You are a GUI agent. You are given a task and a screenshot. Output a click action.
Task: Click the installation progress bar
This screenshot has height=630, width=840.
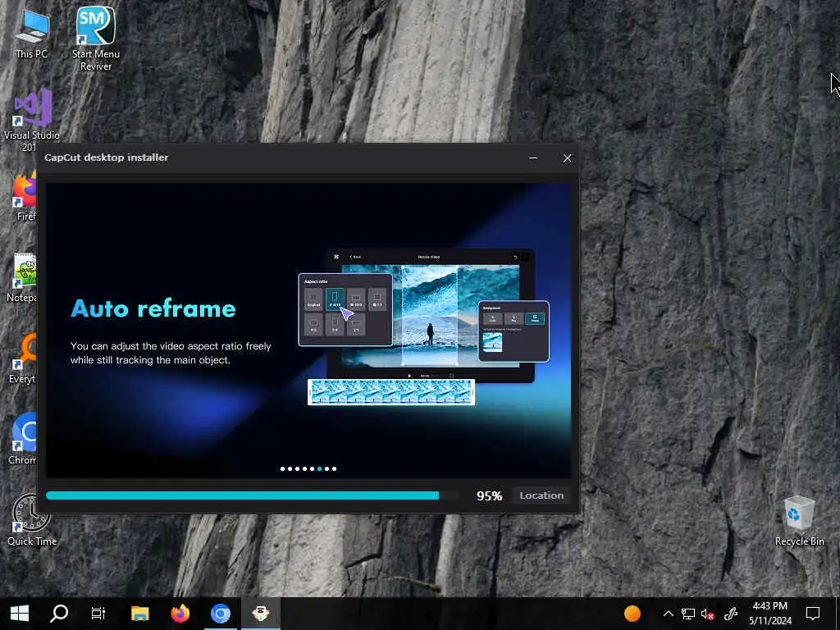(x=252, y=495)
